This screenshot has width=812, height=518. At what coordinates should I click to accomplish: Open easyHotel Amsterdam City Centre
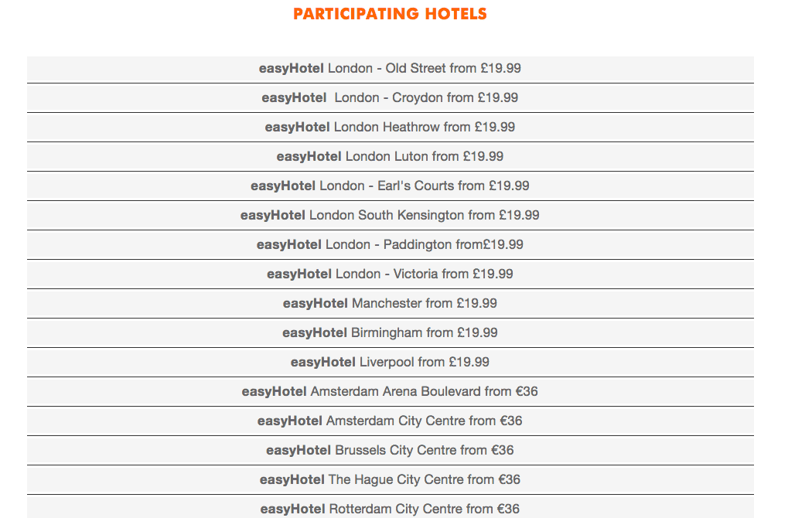pyautogui.click(x=391, y=421)
